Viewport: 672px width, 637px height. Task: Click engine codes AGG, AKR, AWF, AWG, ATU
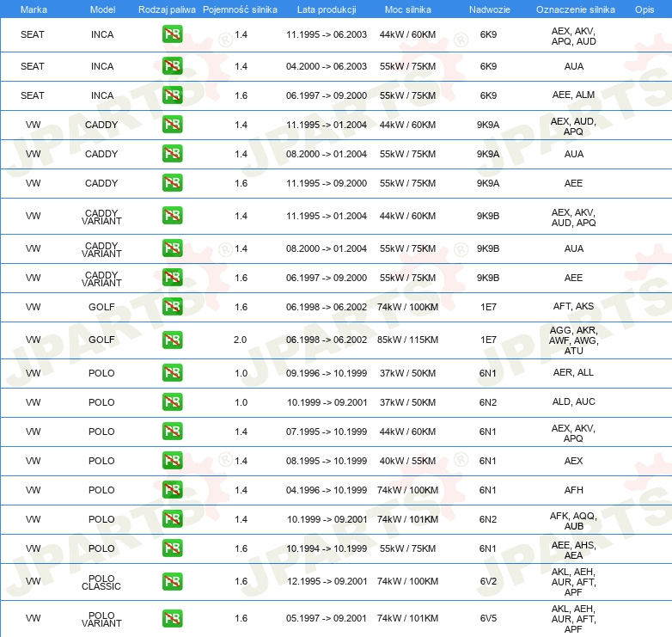coord(573,340)
